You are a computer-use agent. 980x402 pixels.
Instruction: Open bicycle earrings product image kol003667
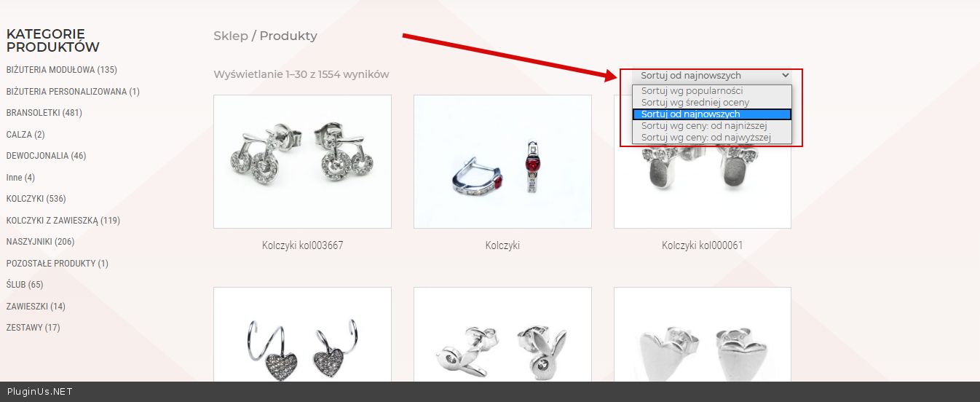(x=302, y=162)
